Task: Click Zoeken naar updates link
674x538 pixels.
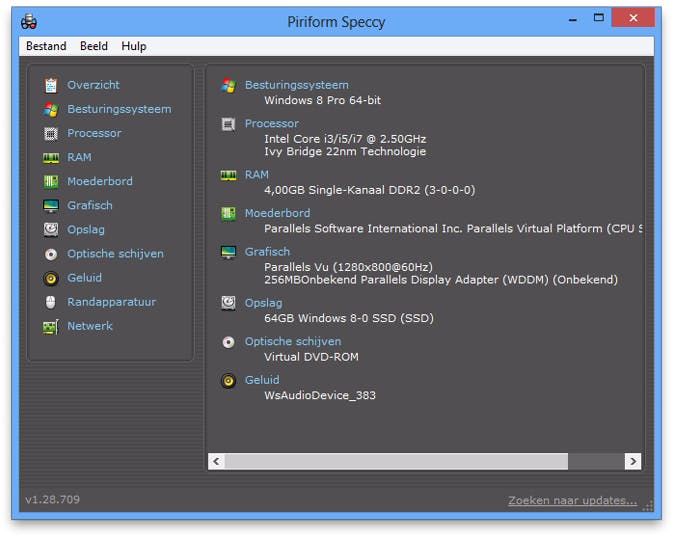Action: 573,501
